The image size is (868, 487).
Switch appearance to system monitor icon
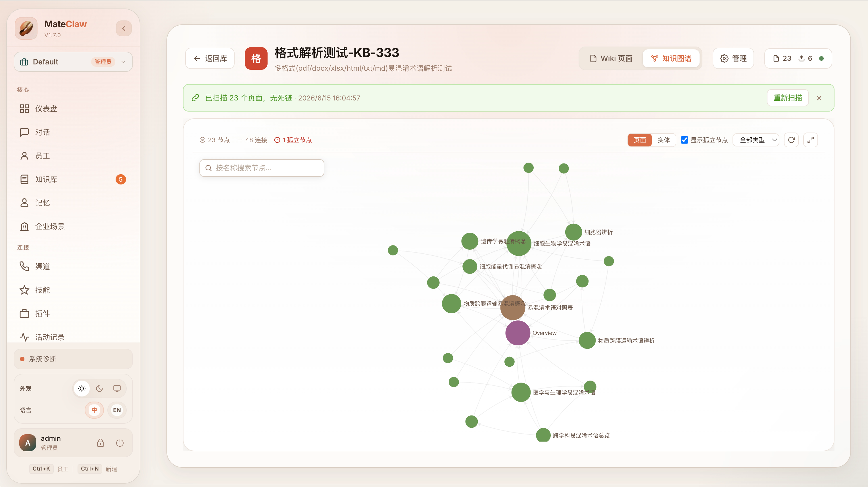pyautogui.click(x=117, y=388)
